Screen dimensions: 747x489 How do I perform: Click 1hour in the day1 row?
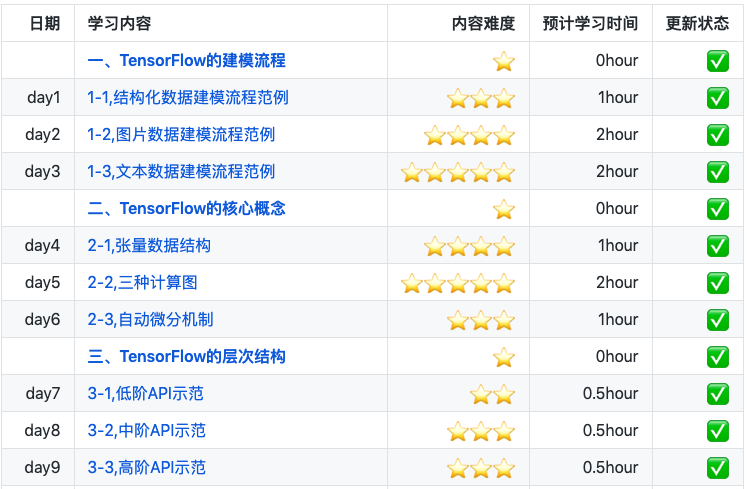pyautogui.click(x=618, y=98)
